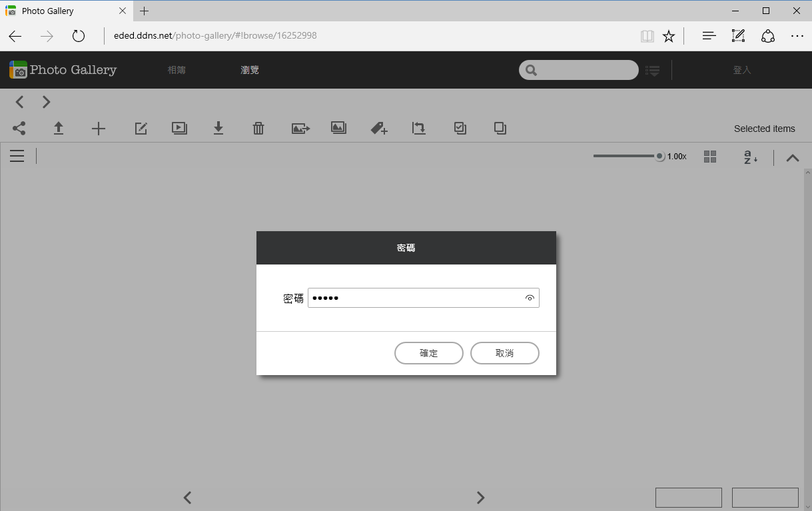Click the Select all checkmark icon
Viewport: 812px width, 511px height.
point(460,128)
